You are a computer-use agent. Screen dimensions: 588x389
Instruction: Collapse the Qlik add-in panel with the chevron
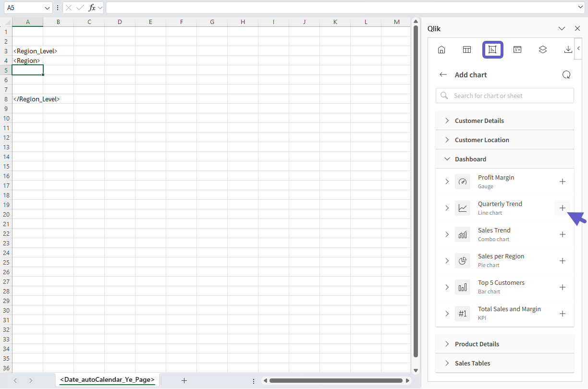[x=578, y=48]
